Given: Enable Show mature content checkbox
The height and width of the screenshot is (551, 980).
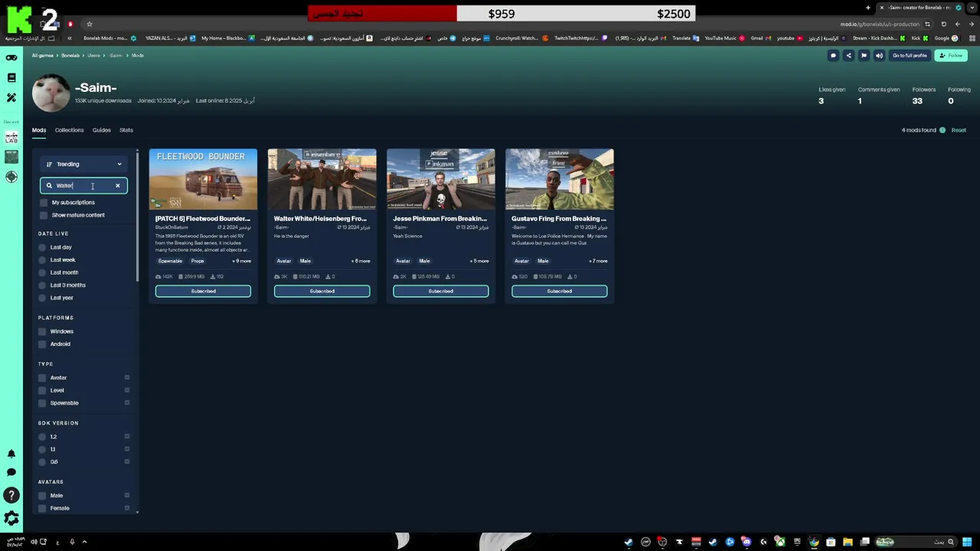Looking at the screenshot, I should pyautogui.click(x=44, y=215).
